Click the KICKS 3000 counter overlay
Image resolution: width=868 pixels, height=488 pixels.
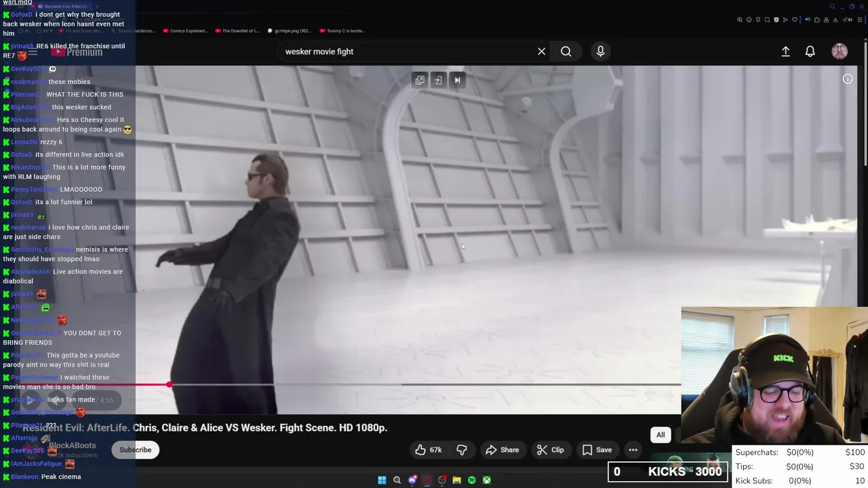coord(667,472)
